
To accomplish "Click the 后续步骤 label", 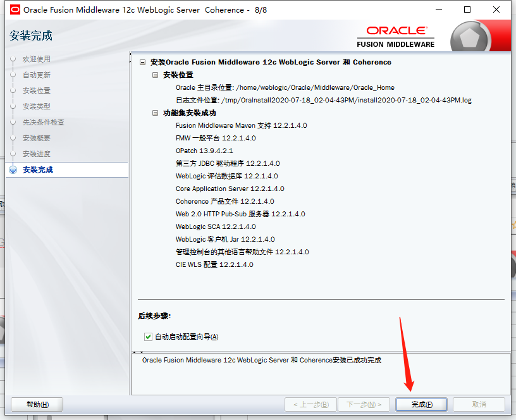I will pyautogui.click(x=154, y=316).
